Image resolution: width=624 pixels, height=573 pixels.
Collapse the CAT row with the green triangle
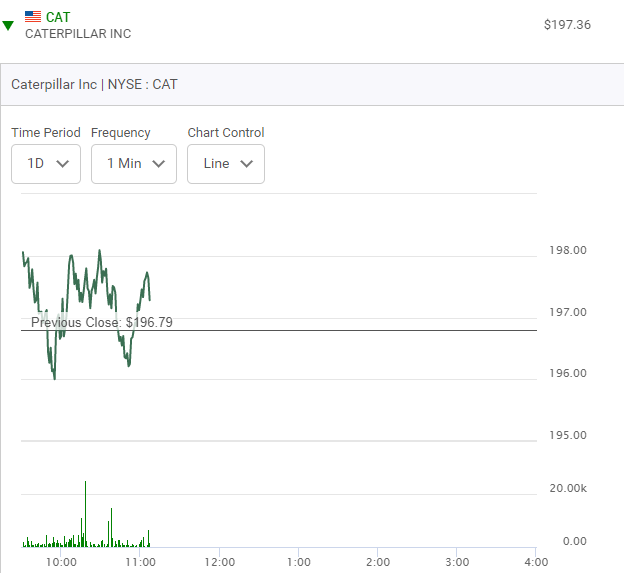click(x=8, y=26)
